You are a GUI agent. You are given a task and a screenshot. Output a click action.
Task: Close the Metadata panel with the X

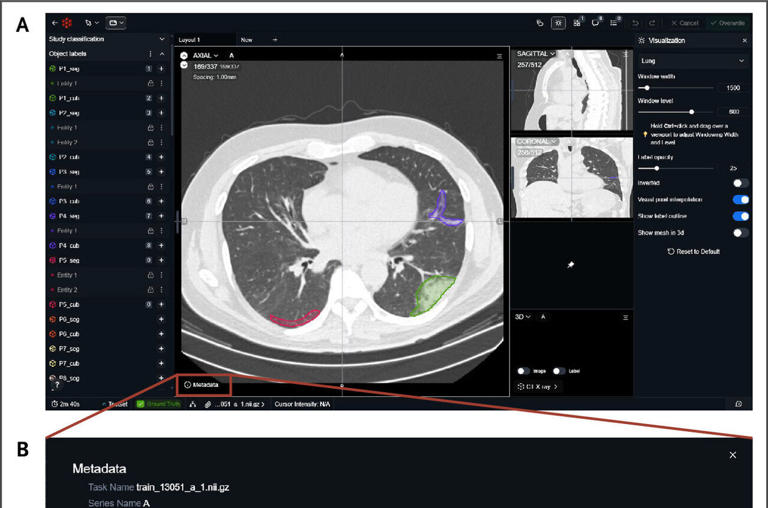[733, 455]
